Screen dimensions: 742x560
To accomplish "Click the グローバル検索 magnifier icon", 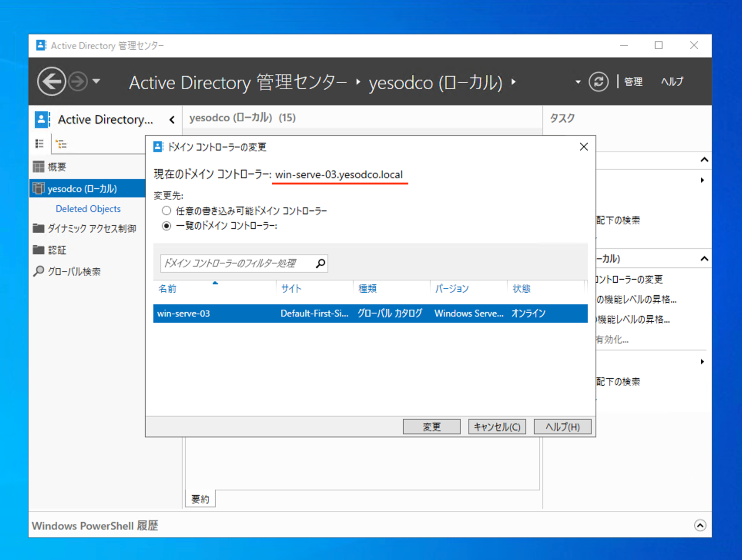I will pos(39,271).
